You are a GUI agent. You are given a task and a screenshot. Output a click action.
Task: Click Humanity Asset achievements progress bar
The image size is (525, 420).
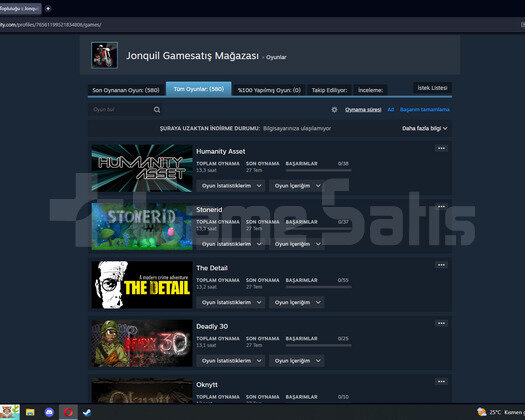(x=318, y=170)
